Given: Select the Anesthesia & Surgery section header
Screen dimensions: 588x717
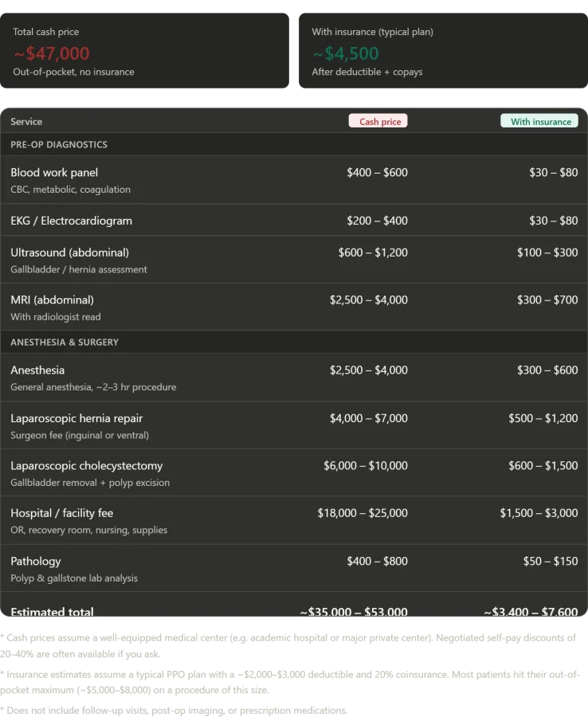Looking at the screenshot, I should click(x=65, y=343).
